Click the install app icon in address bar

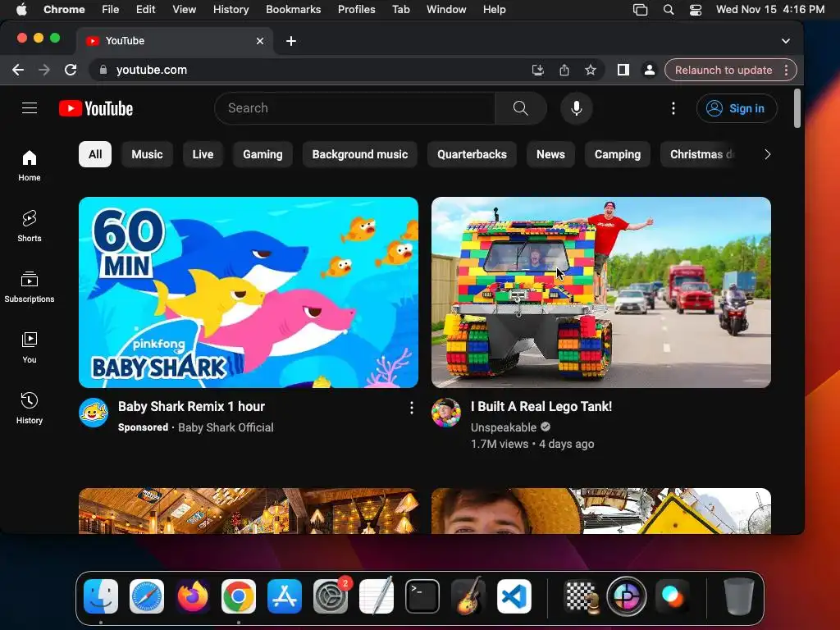coord(538,70)
